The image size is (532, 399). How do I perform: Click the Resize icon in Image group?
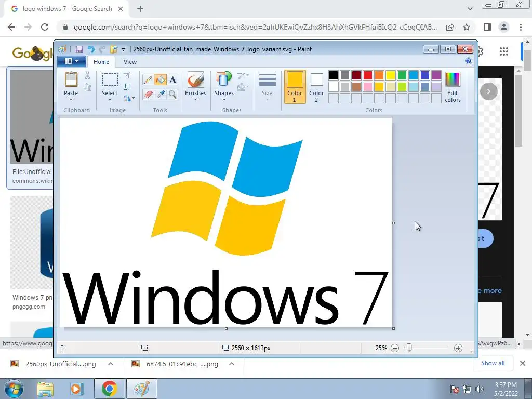(127, 87)
